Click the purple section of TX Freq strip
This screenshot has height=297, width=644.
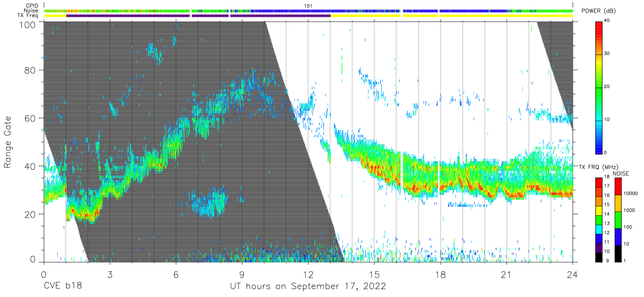coord(198,16)
